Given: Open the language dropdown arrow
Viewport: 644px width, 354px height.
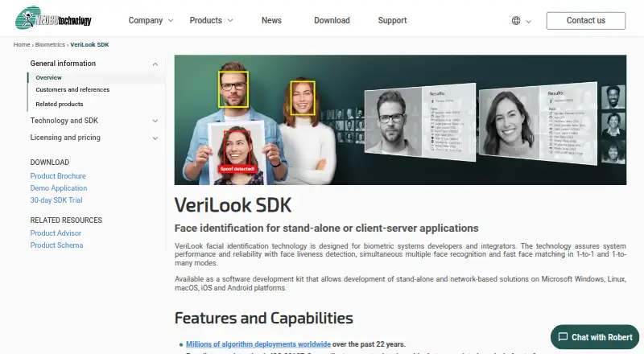Looking at the screenshot, I should click(529, 22).
